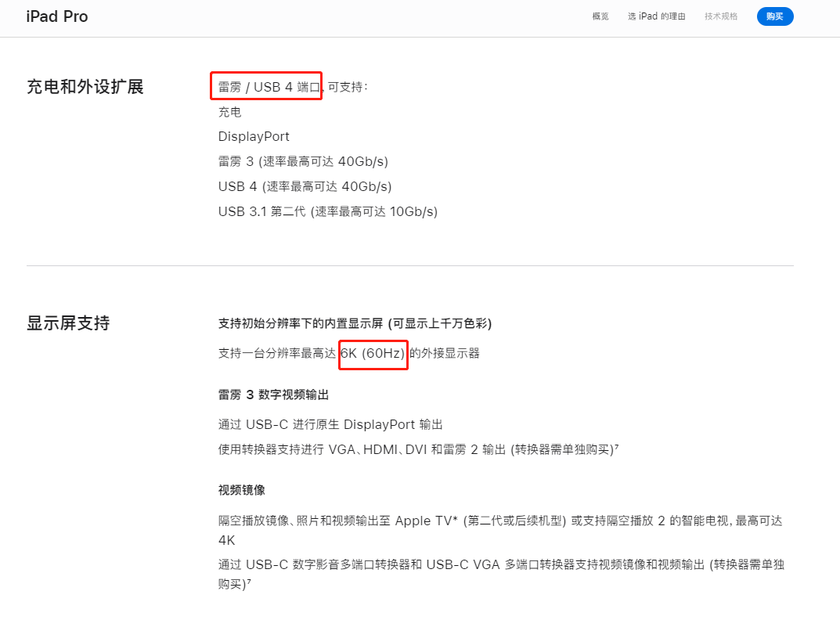Click USB 3.1 第二代 10Gb/s line
Image resolution: width=840 pixels, height=627 pixels.
pos(328,211)
